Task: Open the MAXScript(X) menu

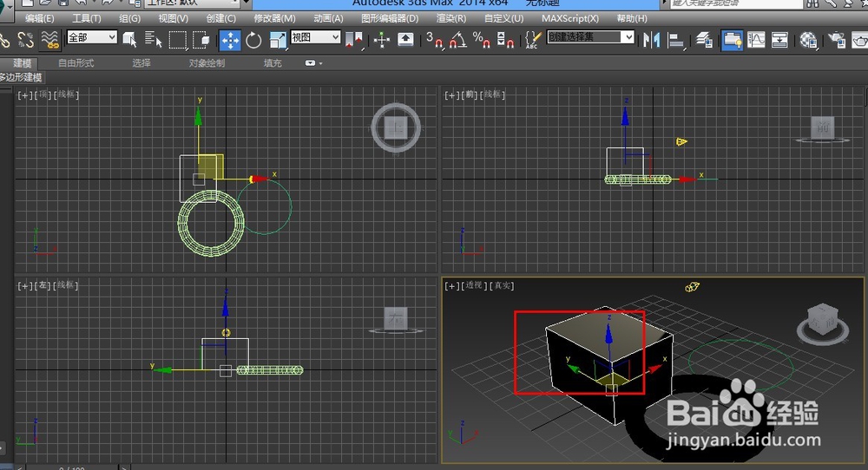Action: coord(570,18)
